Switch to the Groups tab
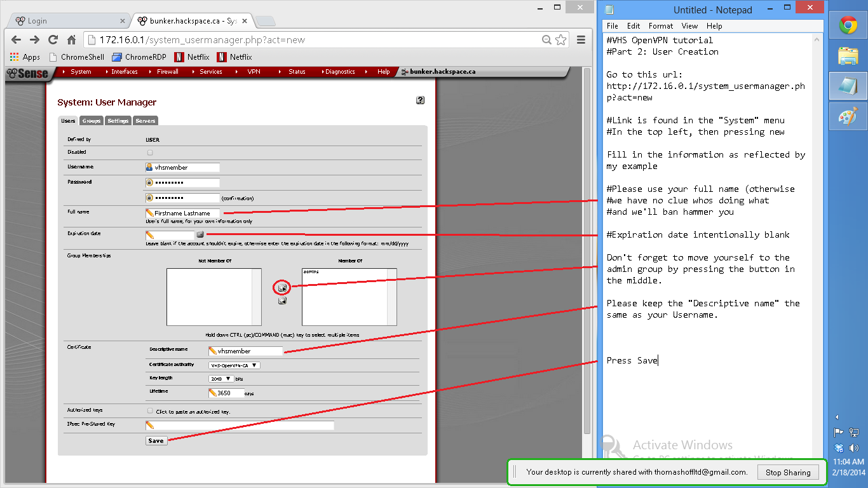The height and width of the screenshot is (488, 868). [x=92, y=121]
